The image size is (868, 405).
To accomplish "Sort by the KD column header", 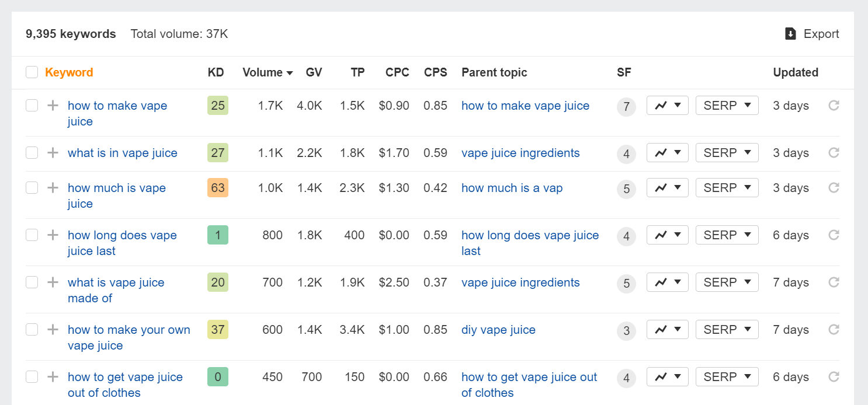I will click(216, 72).
